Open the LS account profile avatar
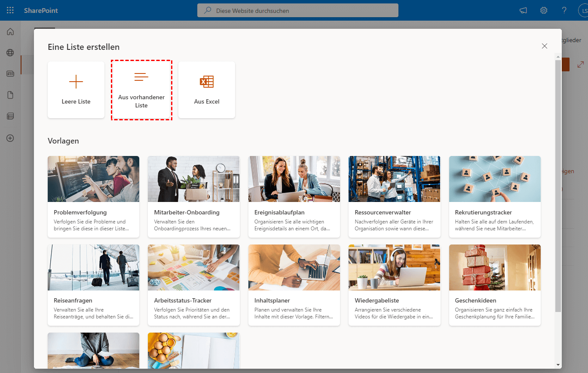This screenshot has width=588, height=373. [x=584, y=10]
